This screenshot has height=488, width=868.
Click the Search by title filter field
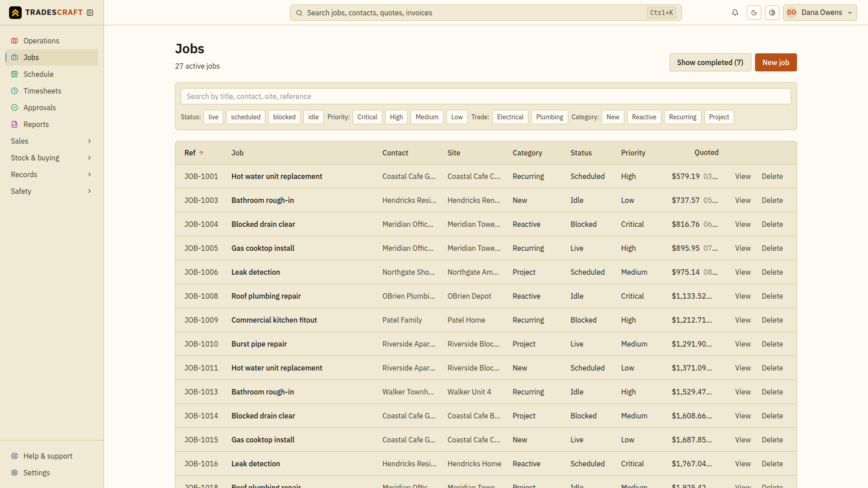486,96
